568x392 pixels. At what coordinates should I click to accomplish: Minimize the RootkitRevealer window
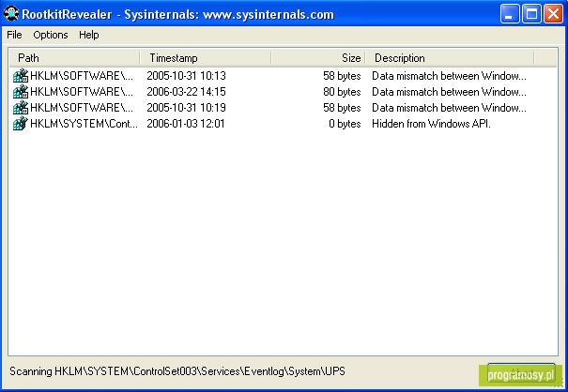(x=510, y=14)
